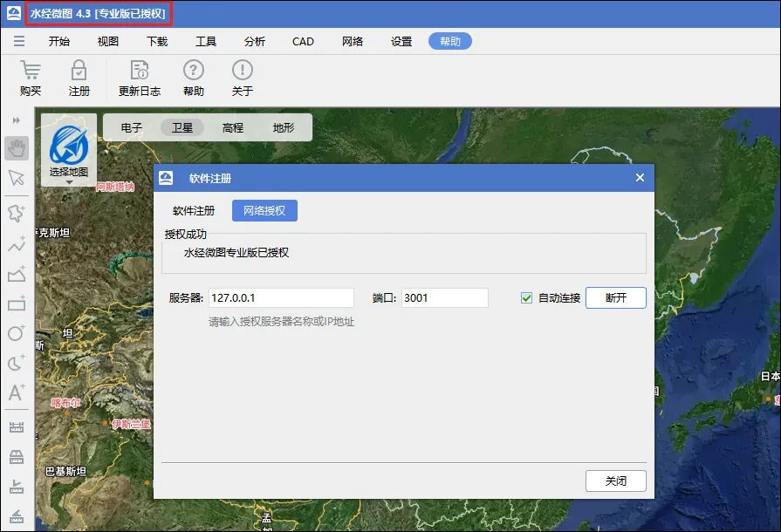The height and width of the screenshot is (532, 781).
Task: Open the 网络 menu tab
Action: (353, 41)
